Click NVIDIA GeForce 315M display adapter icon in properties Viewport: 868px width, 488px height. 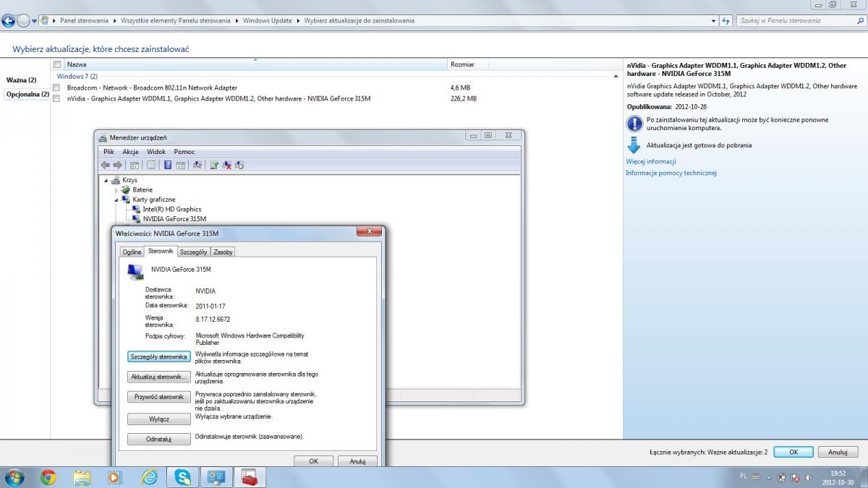(x=135, y=272)
